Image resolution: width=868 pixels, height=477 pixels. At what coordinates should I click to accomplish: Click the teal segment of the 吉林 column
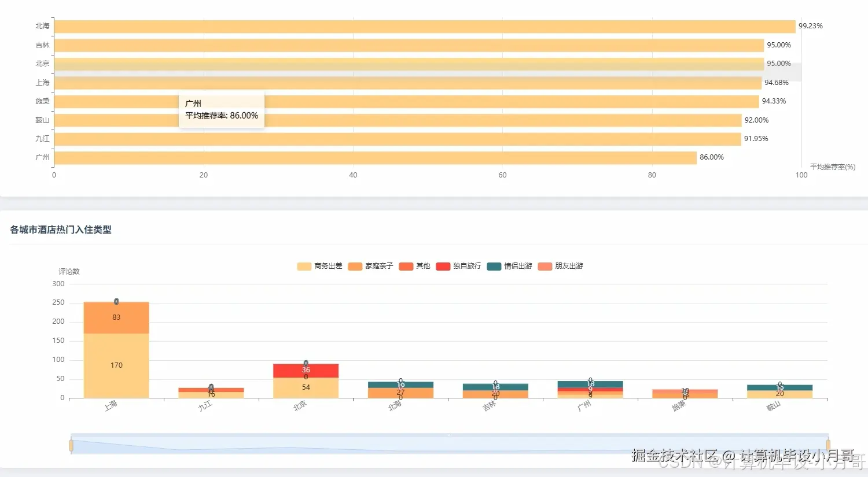click(x=495, y=387)
